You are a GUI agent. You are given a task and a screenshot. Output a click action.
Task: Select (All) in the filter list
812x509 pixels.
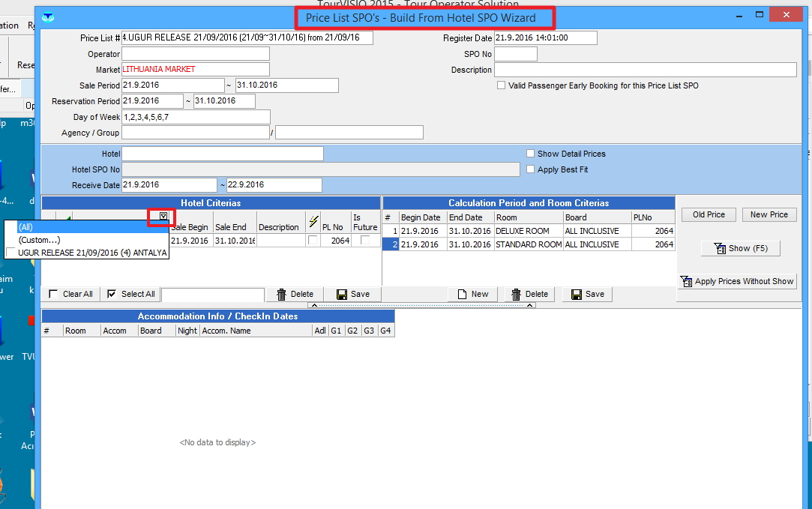(26, 226)
